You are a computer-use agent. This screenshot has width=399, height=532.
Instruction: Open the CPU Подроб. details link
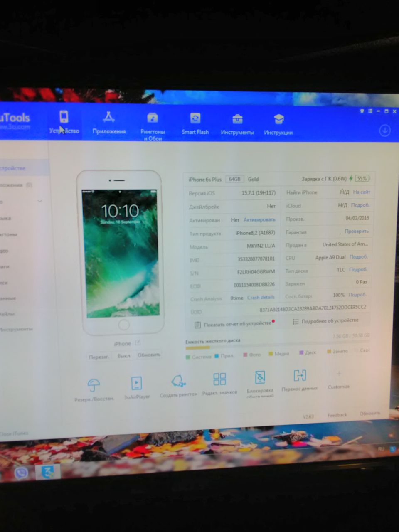click(358, 257)
